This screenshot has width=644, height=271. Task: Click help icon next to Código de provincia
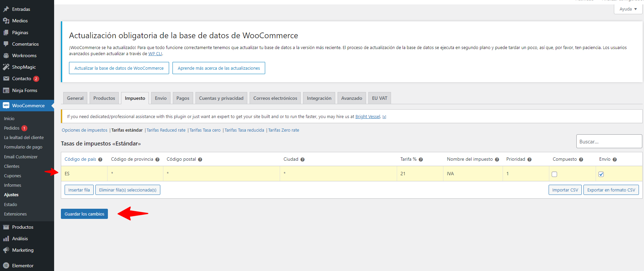(157, 160)
